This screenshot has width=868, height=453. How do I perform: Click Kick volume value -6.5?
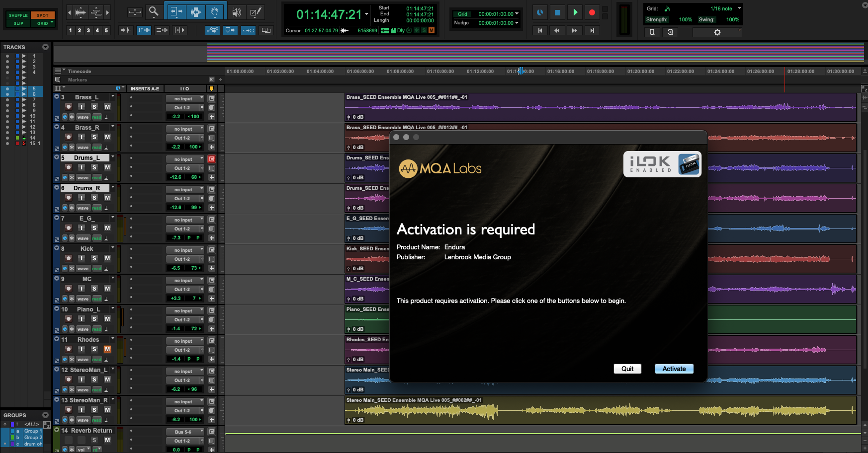click(x=176, y=268)
